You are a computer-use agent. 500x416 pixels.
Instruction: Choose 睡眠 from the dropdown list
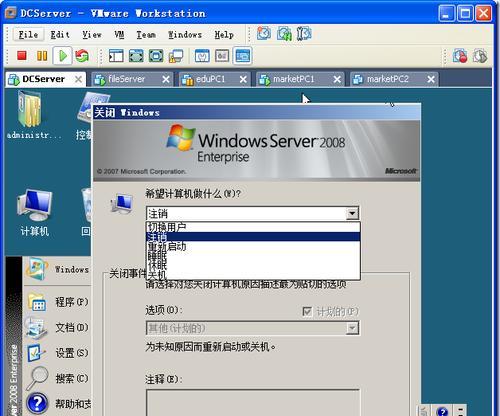click(253, 256)
